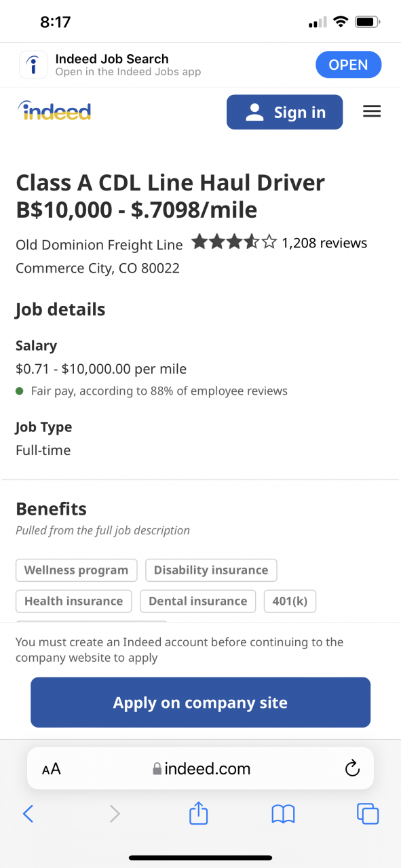Open the Safari share sheet icon

point(198,812)
